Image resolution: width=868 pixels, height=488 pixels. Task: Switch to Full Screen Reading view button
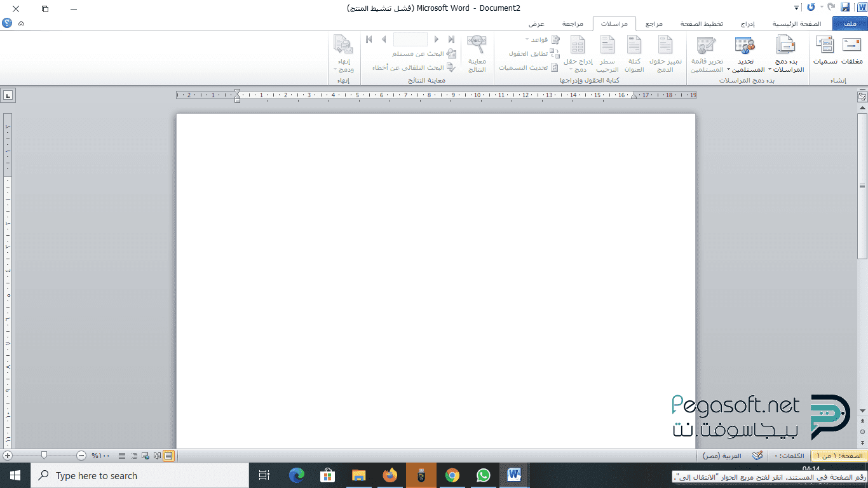click(157, 456)
